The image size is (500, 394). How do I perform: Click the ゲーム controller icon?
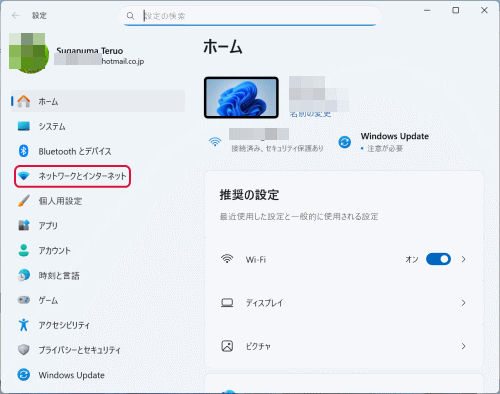pyautogui.click(x=24, y=300)
